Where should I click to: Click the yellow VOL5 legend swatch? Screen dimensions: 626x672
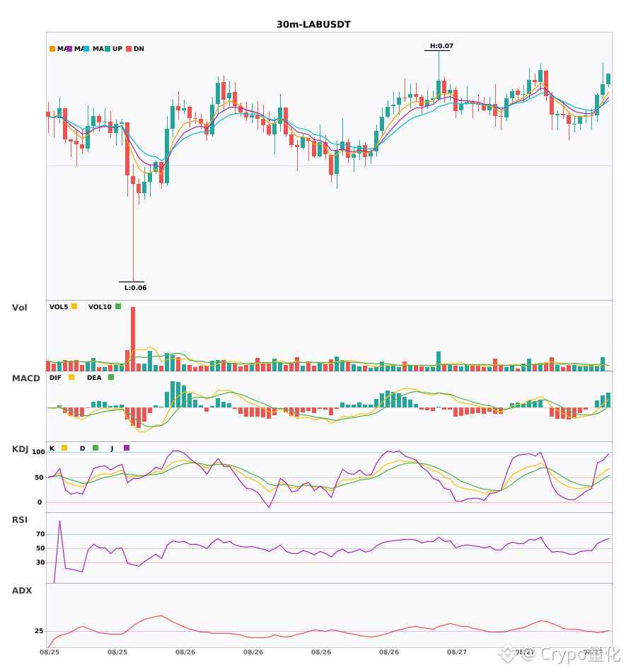[x=74, y=306]
